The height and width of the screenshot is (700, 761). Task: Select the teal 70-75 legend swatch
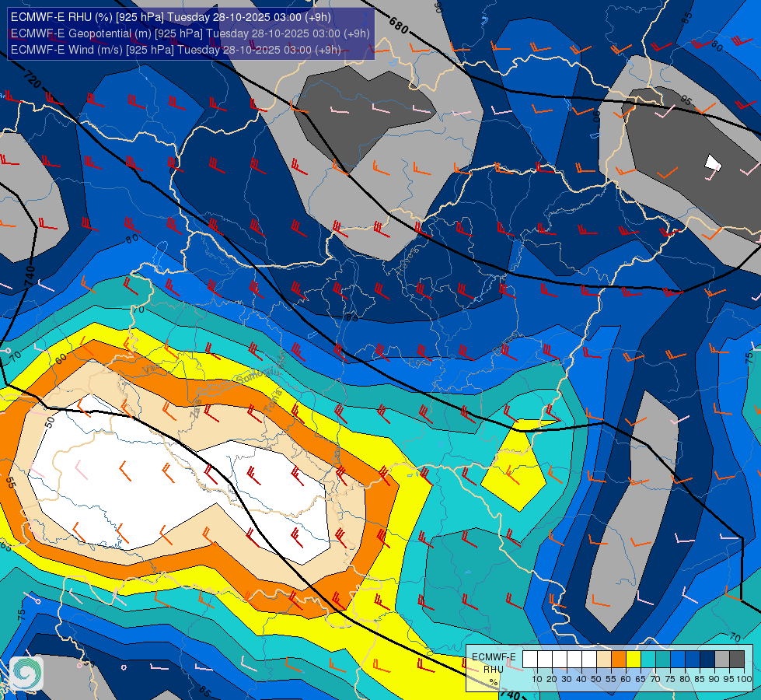coord(663,659)
